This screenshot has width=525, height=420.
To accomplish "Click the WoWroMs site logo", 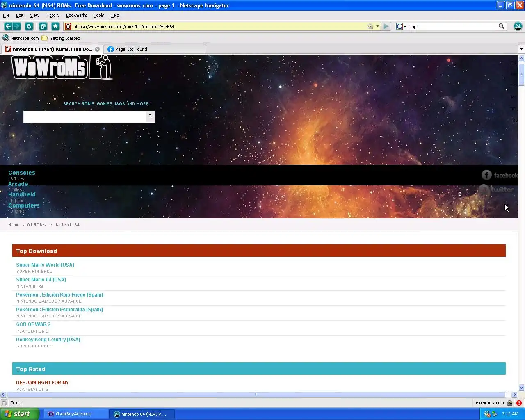I will coord(62,68).
